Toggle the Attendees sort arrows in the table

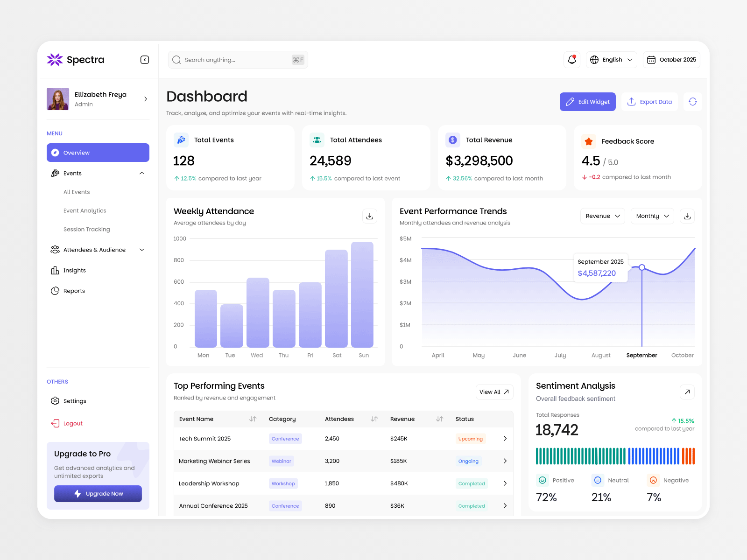pos(374,419)
